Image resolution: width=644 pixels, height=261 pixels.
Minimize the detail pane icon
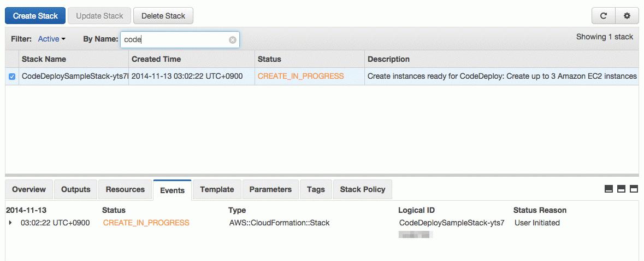point(608,189)
